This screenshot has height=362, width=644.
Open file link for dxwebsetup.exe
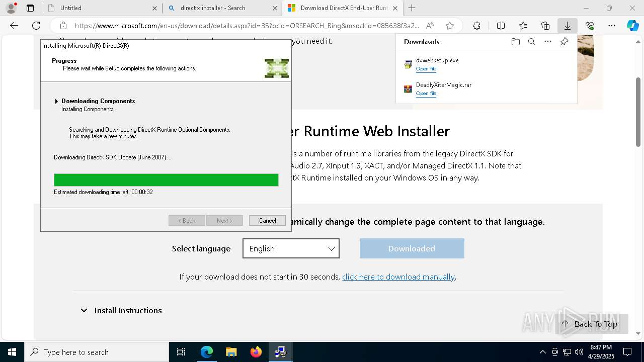(426, 69)
